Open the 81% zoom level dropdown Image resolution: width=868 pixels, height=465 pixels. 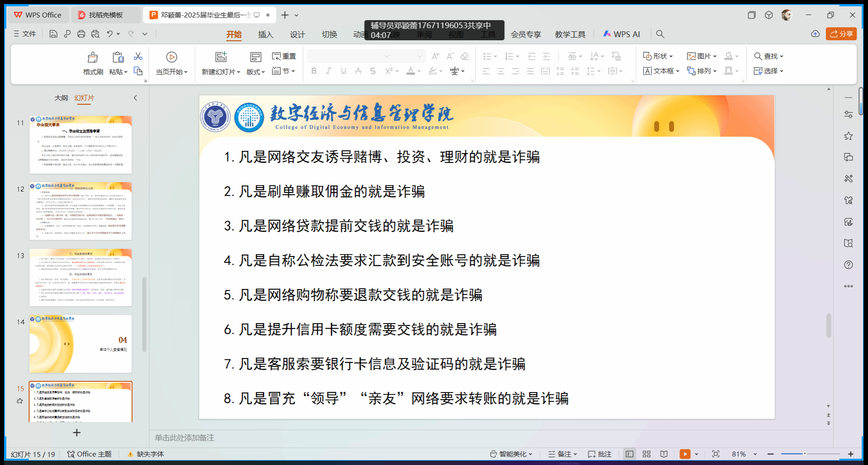pyautogui.click(x=755, y=454)
